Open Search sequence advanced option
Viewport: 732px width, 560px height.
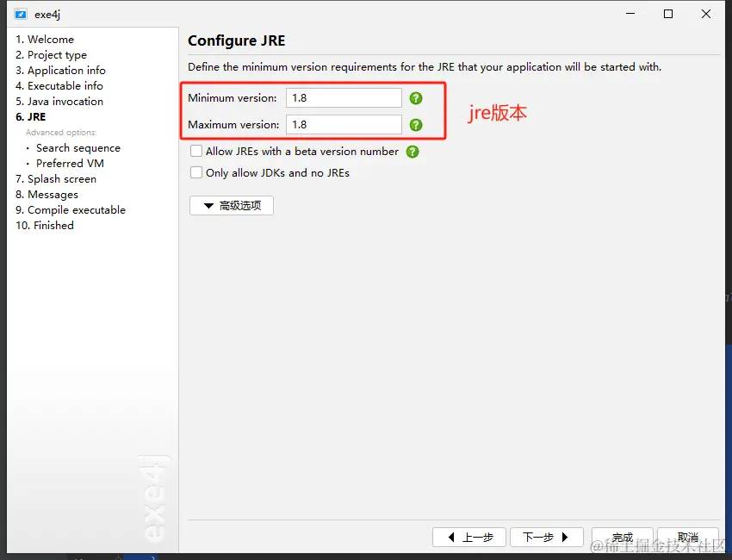[x=78, y=148]
